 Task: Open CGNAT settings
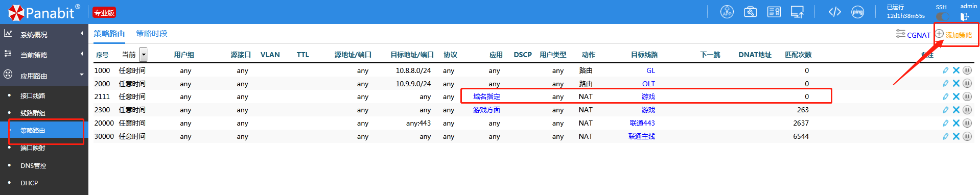coord(913,35)
